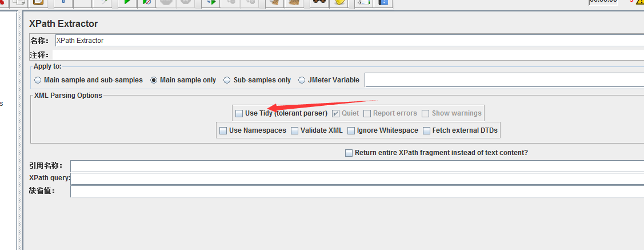Select Main sample and sub-samples radio
This screenshot has width=644, height=250.
(x=38, y=80)
